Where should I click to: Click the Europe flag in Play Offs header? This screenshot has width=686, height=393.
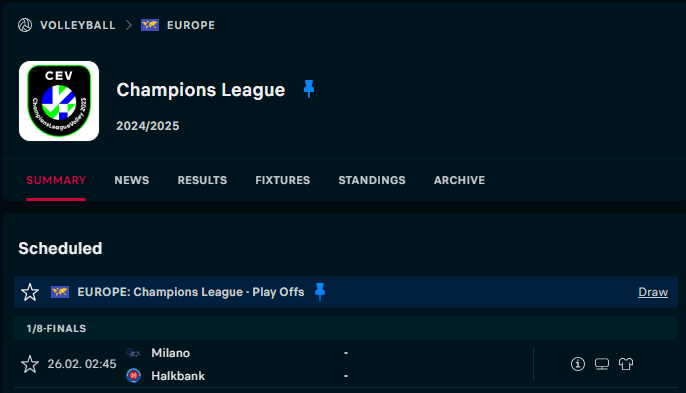tap(60, 292)
